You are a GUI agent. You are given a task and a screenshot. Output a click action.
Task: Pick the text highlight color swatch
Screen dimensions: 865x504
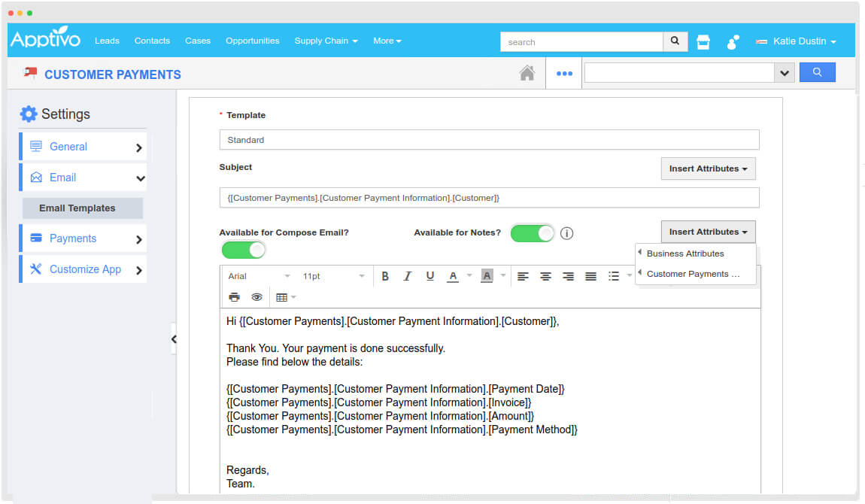(x=487, y=276)
